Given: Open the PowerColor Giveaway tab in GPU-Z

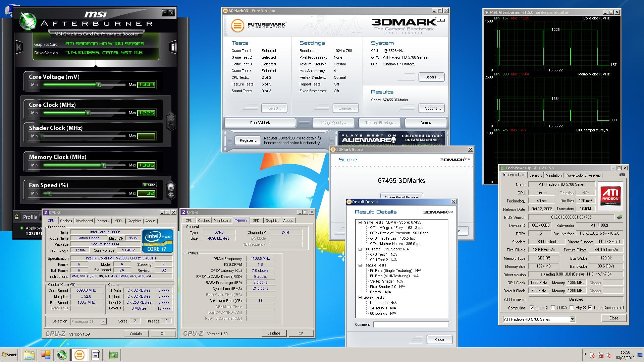Looking at the screenshot, I should 583,175.
